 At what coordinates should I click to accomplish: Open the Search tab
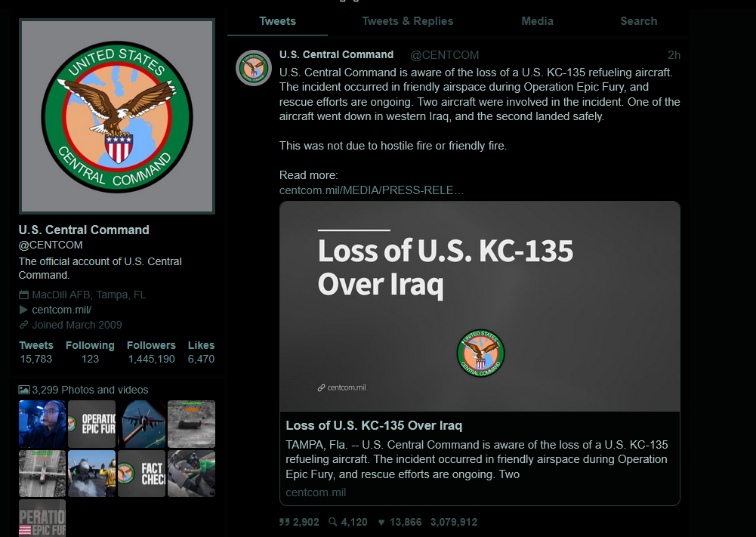[638, 21]
